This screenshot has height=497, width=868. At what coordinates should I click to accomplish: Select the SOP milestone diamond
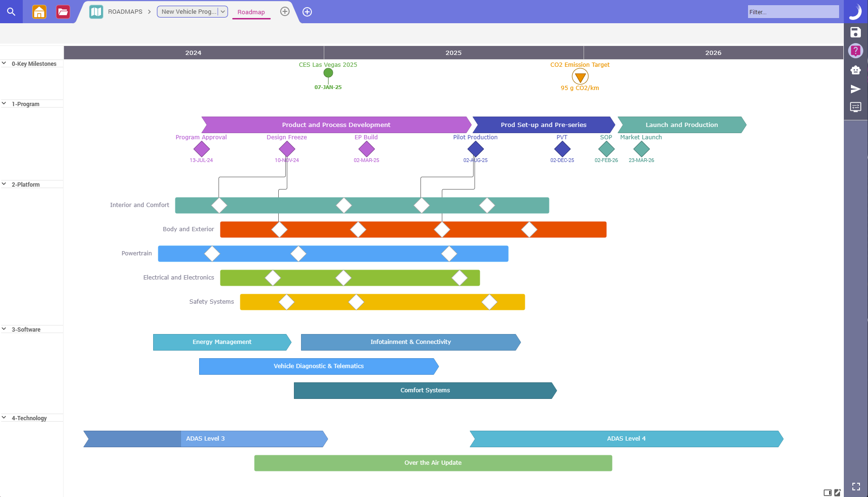coord(606,149)
